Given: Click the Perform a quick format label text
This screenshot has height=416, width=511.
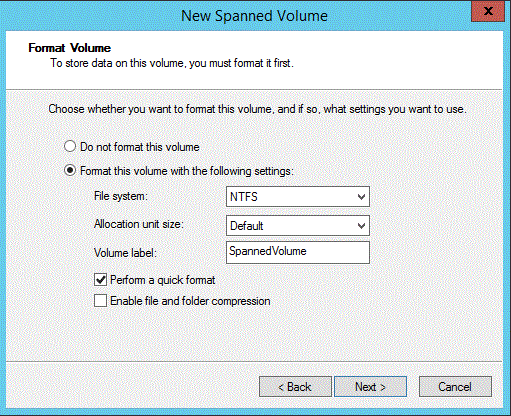Looking at the screenshot, I should pyautogui.click(x=163, y=280).
